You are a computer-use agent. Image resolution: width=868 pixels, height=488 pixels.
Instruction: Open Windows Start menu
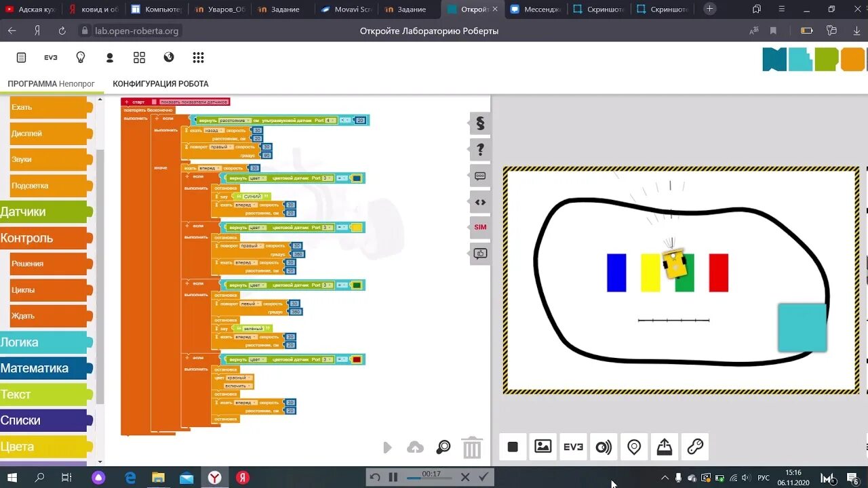(x=12, y=478)
